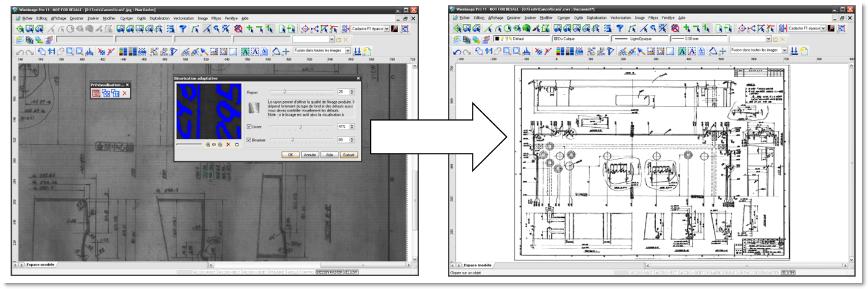Click the yellow lightbulb page icon in right window

(x=804, y=51)
